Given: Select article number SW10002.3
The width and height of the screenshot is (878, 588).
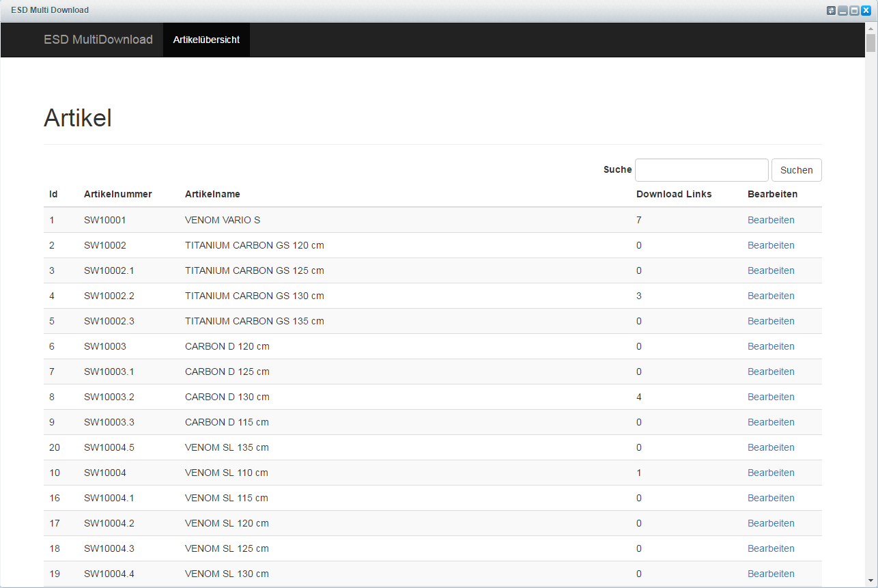Looking at the screenshot, I should coord(109,321).
